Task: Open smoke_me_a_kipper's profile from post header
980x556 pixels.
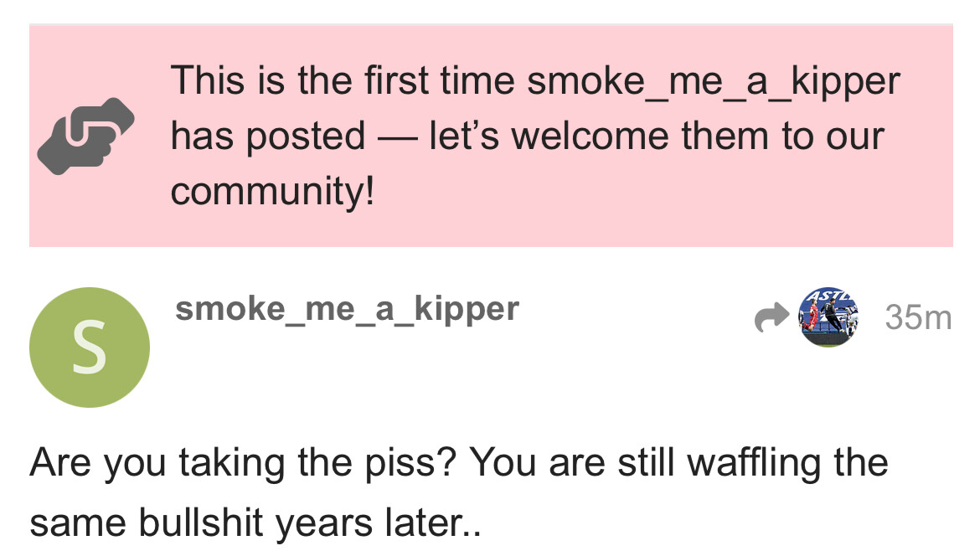Action: [x=347, y=309]
